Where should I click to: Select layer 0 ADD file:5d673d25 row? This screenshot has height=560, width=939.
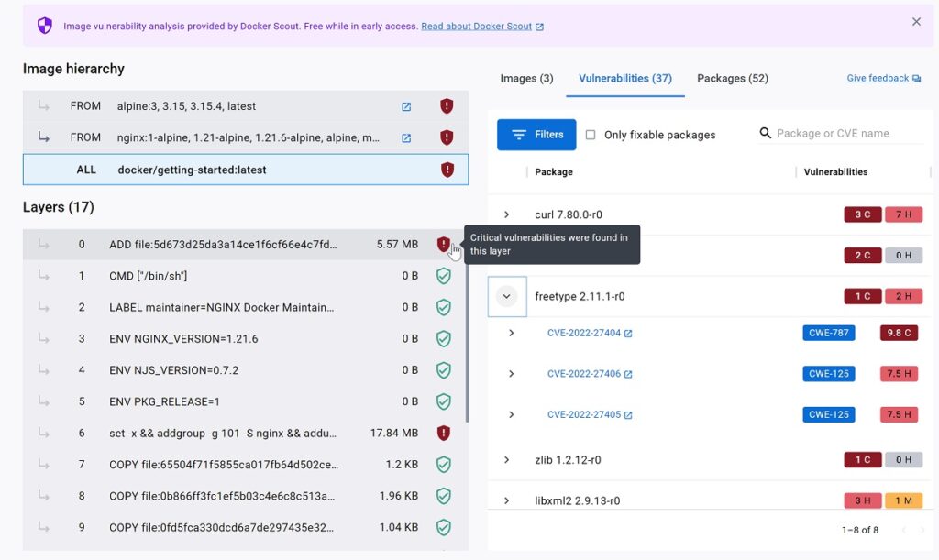[244, 244]
